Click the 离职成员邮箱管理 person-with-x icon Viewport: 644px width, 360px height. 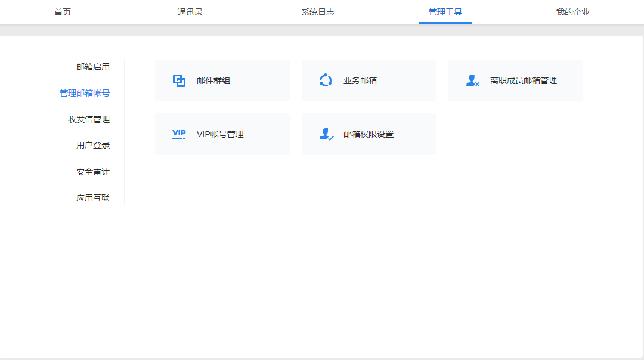472,80
